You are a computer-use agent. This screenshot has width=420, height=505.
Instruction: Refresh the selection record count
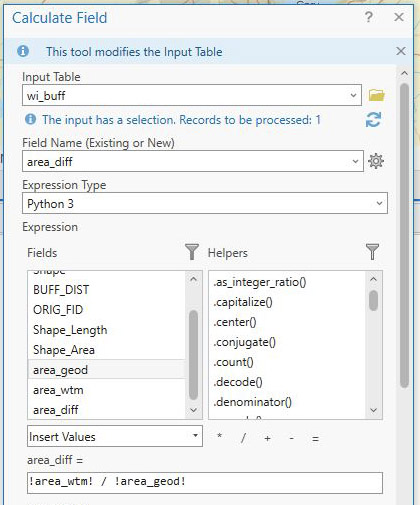click(373, 120)
